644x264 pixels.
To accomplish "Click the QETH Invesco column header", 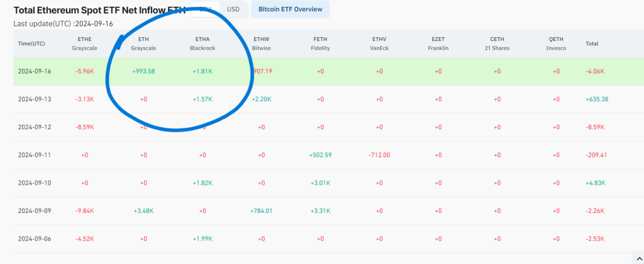I will coord(556,43).
